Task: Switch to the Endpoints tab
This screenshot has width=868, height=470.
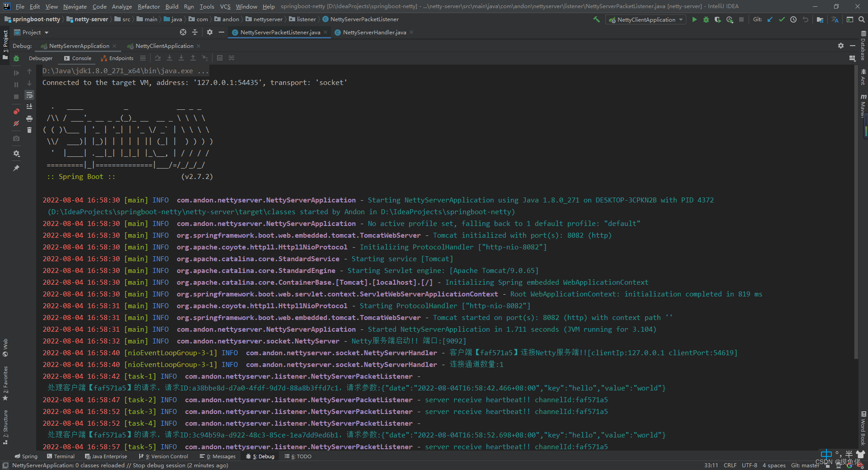Action: coord(117,58)
